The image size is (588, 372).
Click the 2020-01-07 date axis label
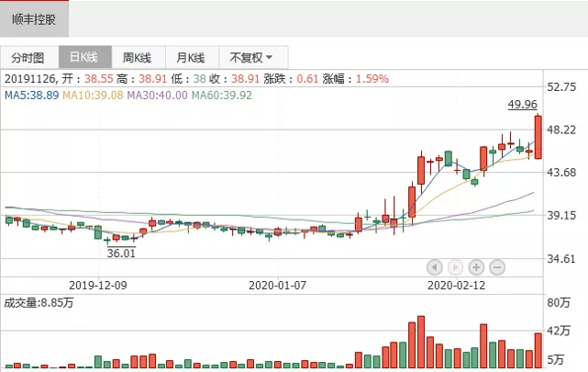click(278, 286)
